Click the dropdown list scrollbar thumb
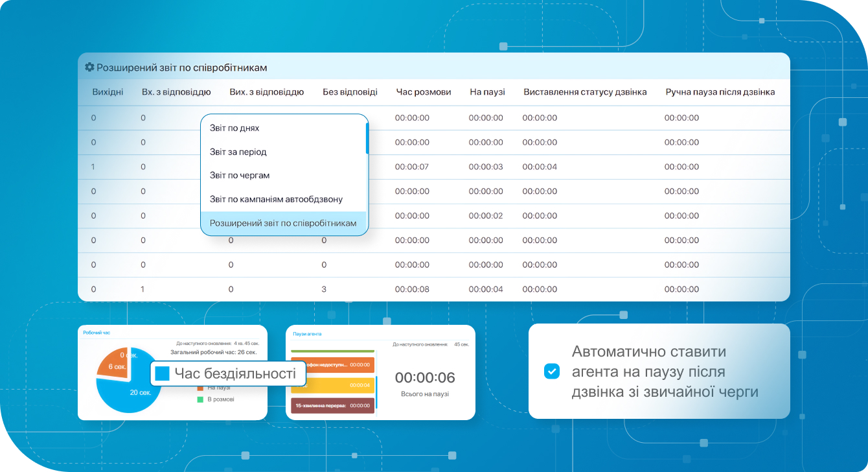The image size is (868, 472). (367, 137)
